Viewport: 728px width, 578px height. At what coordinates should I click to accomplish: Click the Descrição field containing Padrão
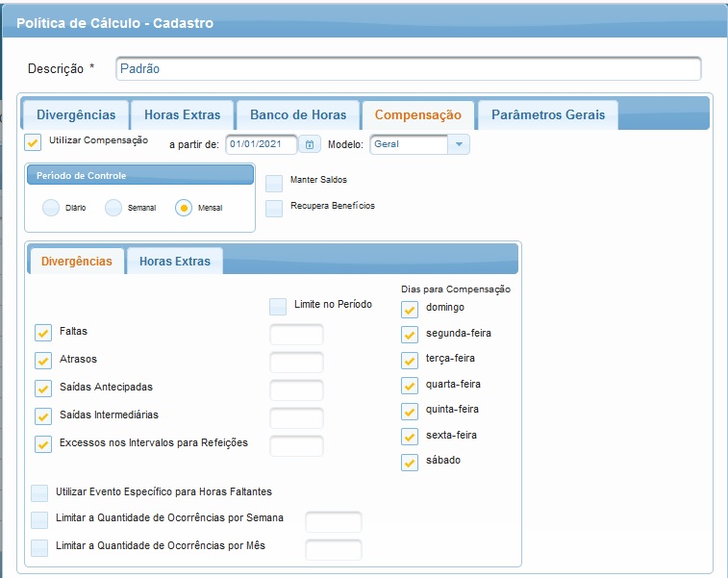pos(408,68)
